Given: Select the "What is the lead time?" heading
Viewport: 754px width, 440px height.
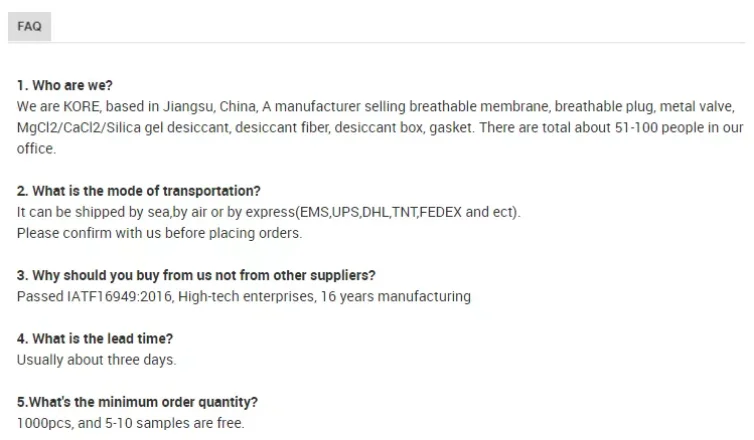Looking at the screenshot, I should coord(95,339).
